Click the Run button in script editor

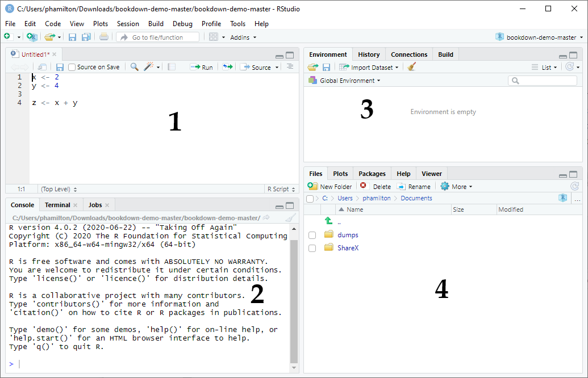pyautogui.click(x=202, y=67)
